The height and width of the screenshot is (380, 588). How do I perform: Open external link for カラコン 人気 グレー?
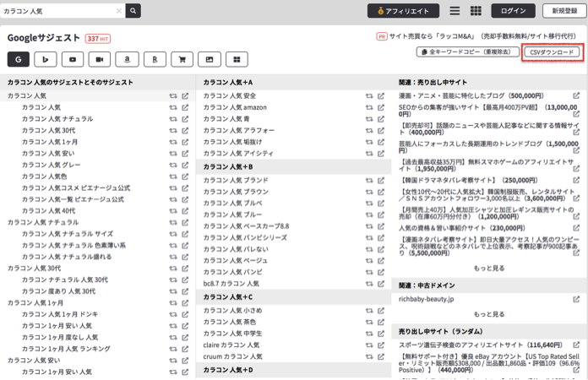click(185, 165)
